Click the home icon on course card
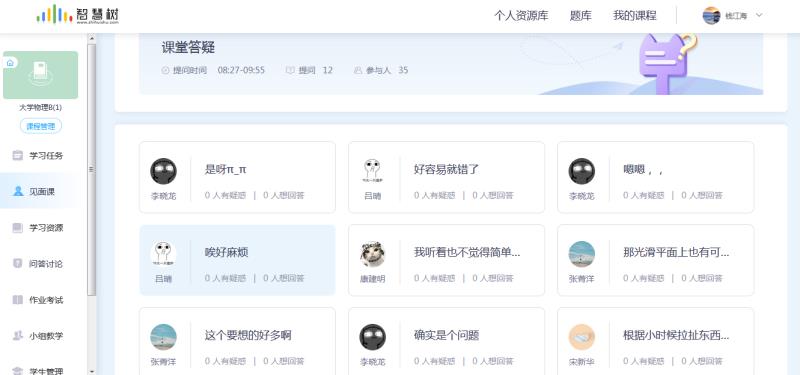This screenshot has width=800, height=375. (x=10, y=63)
